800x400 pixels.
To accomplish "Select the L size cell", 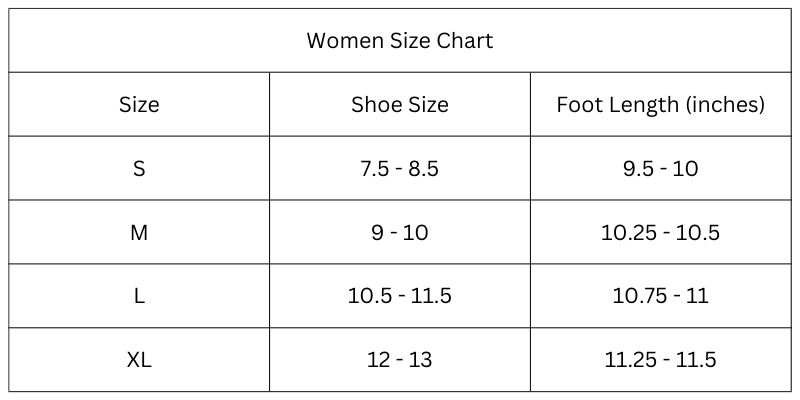I will 139,296.
